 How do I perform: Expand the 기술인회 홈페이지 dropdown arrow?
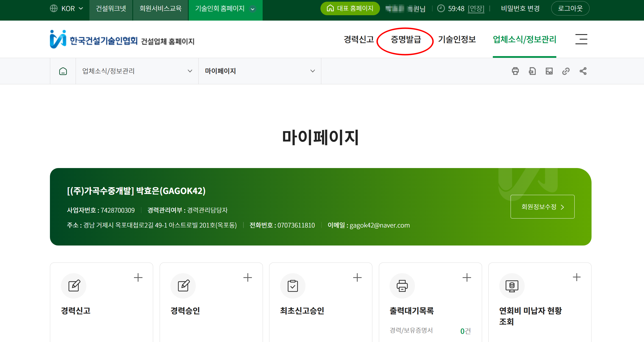tap(253, 9)
